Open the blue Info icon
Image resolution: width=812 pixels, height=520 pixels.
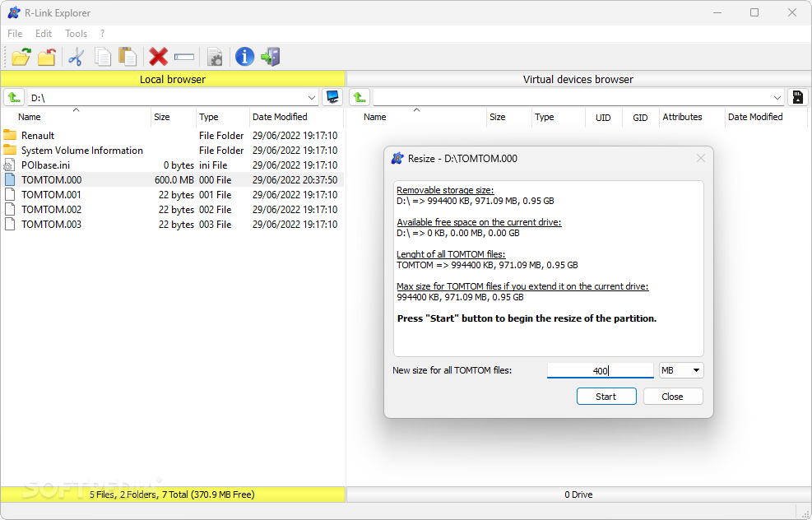click(x=244, y=57)
